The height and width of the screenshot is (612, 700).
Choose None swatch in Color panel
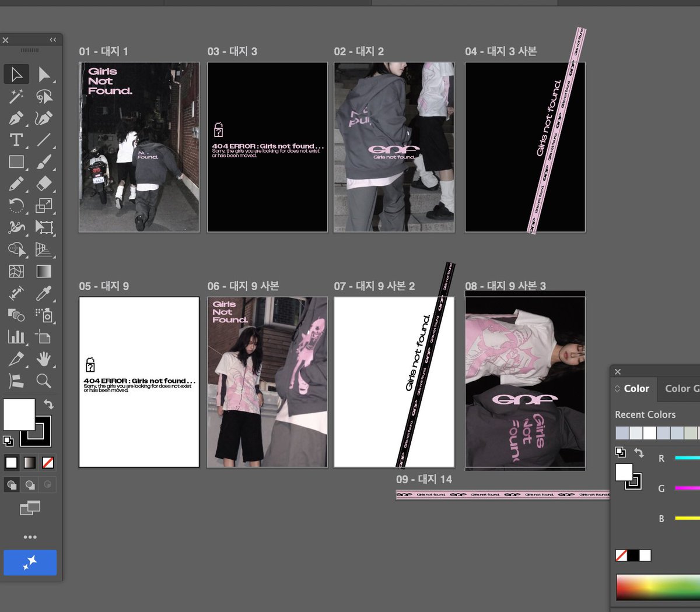[621, 555]
